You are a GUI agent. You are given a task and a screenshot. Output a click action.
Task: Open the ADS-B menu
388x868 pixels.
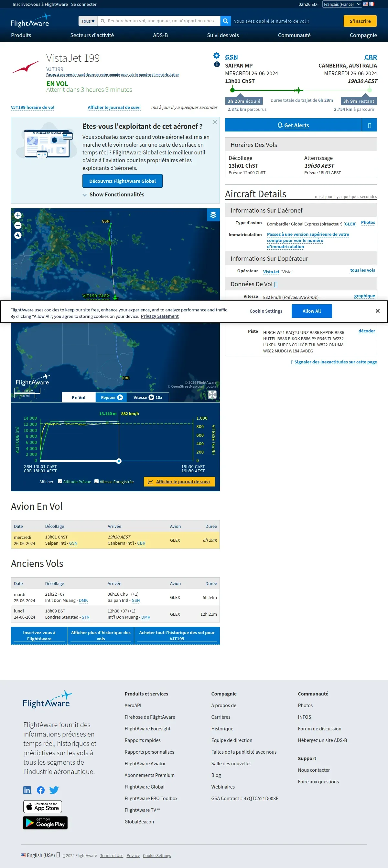(160, 36)
